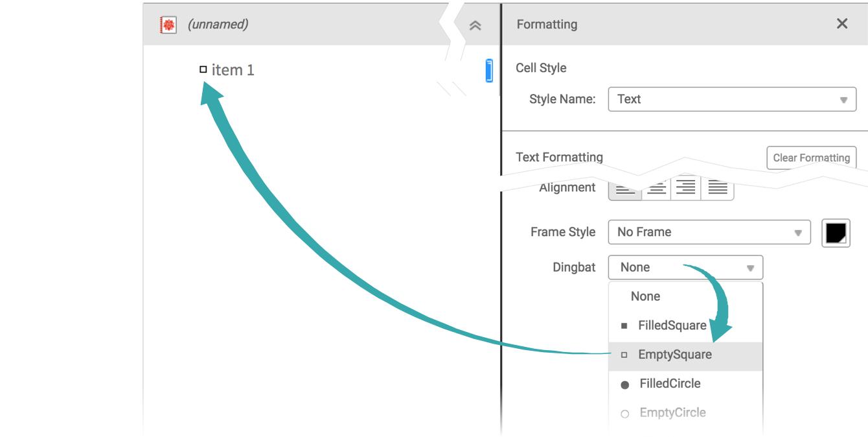Viewport: 868px width, 437px height.
Task: Select FilledSquare dingbat option
Action: click(x=672, y=325)
